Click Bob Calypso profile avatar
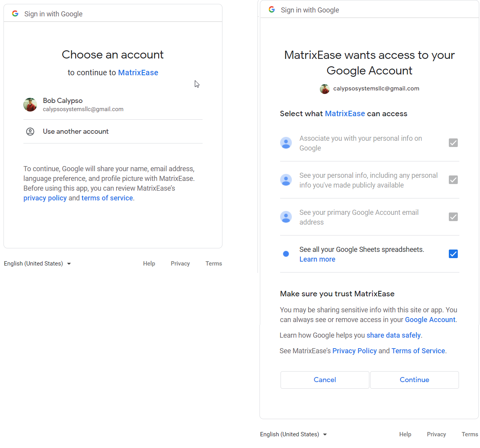Image resolution: width=480 pixels, height=448 pixels. (x=30, y=104)
